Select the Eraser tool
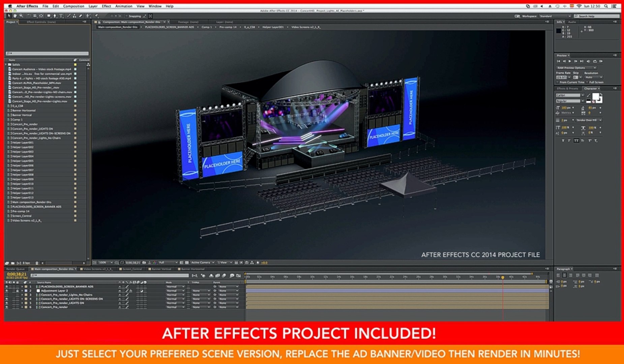The image size is (624, 364). pyautogui.click(x=81, y=16)
